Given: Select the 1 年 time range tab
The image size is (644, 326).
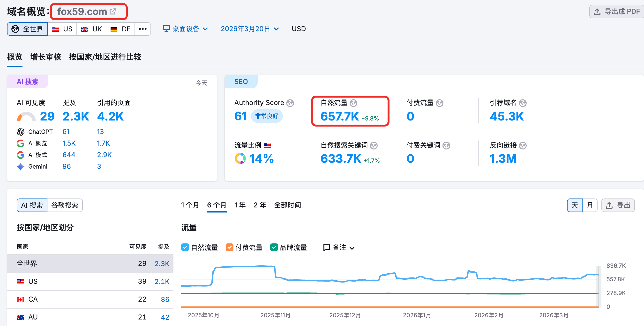Looking at the screenshot, I should (x=240, y=205).
